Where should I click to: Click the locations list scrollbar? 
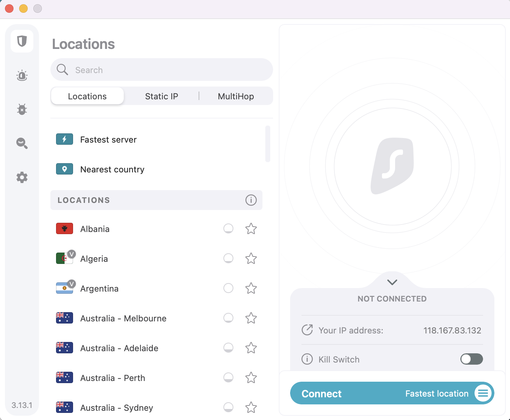[268, 144]
